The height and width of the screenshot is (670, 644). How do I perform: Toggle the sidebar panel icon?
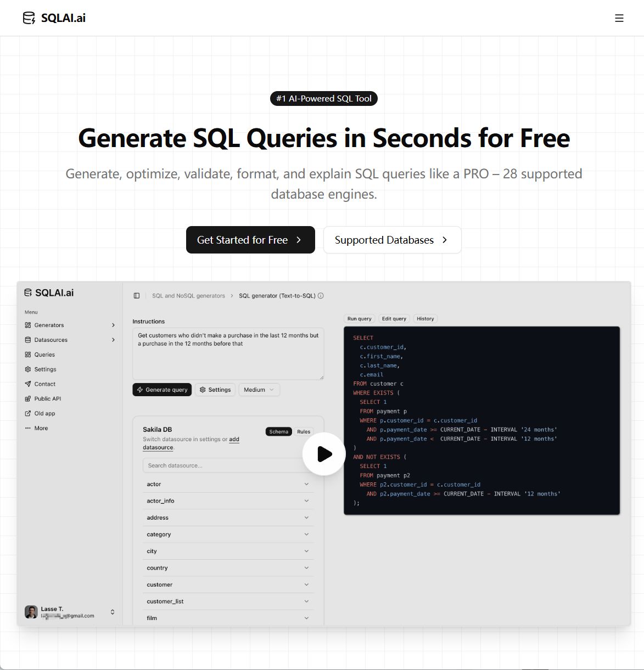click(137, 296)
